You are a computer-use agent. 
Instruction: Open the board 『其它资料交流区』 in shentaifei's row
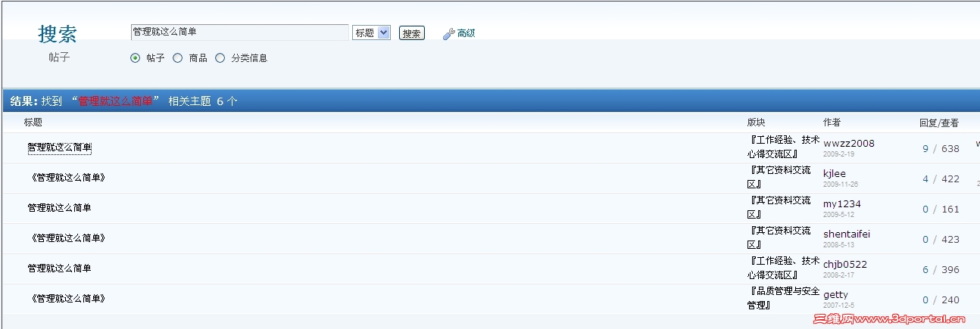coord(779,238)
